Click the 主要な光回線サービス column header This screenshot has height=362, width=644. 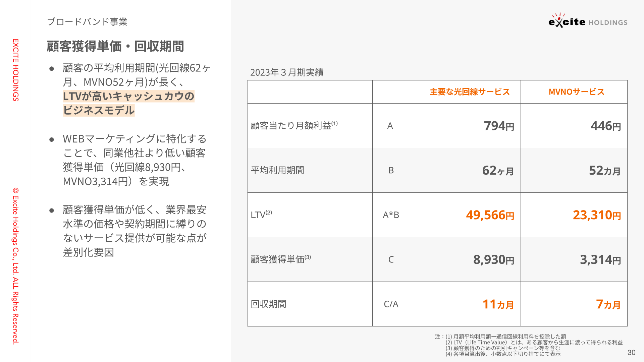point(470,92)
